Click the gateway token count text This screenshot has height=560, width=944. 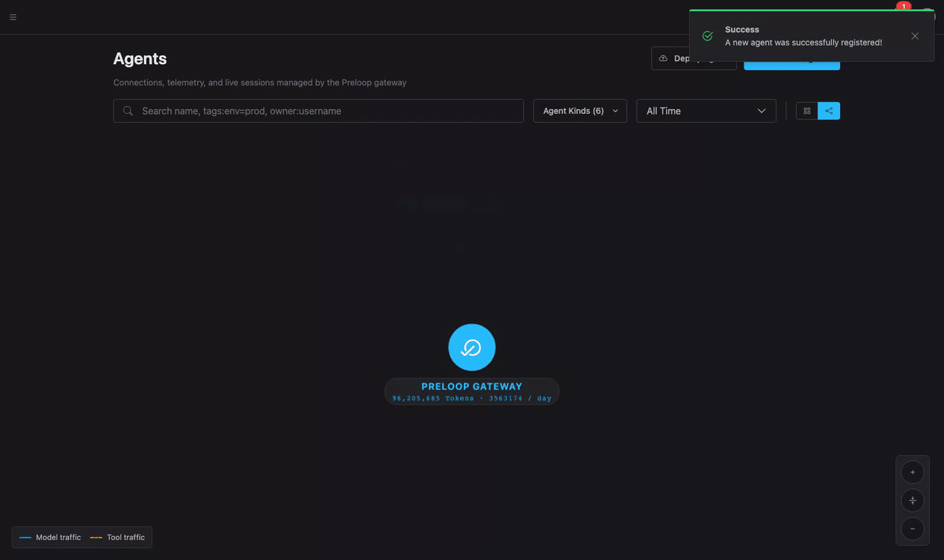click(472, 398)
